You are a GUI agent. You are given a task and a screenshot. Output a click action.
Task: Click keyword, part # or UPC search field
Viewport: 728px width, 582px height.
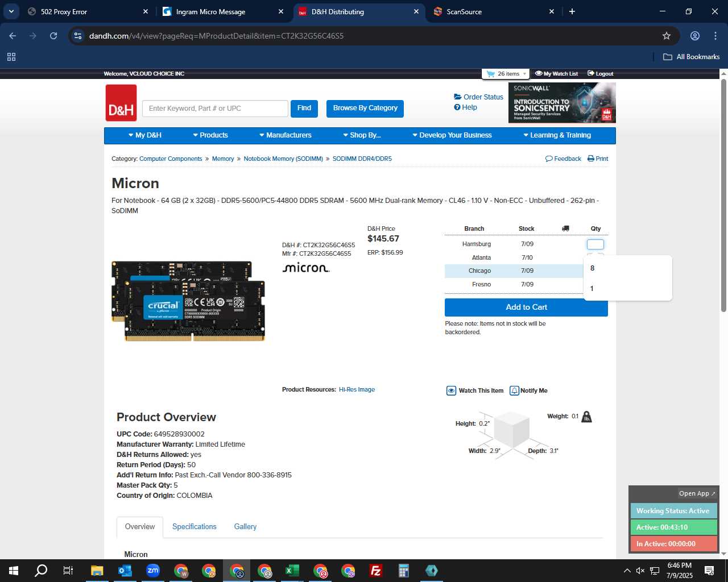[215, 109]
